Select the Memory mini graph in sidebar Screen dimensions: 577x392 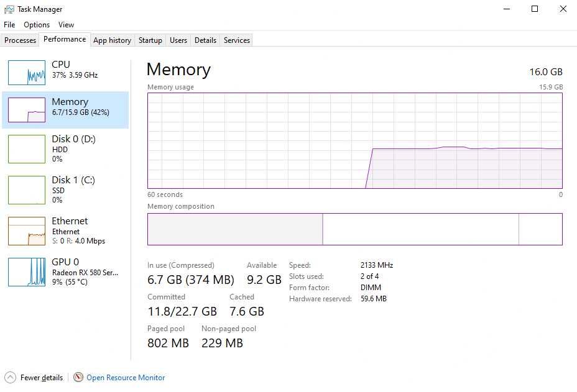coord(27,110)
